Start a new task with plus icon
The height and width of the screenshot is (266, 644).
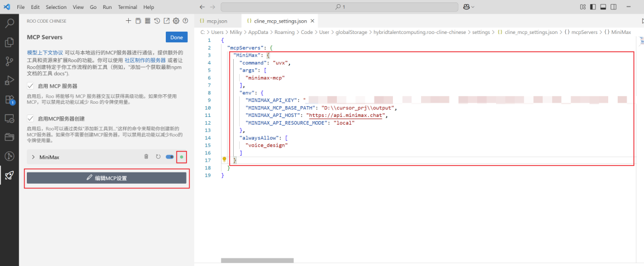point(129,20)
